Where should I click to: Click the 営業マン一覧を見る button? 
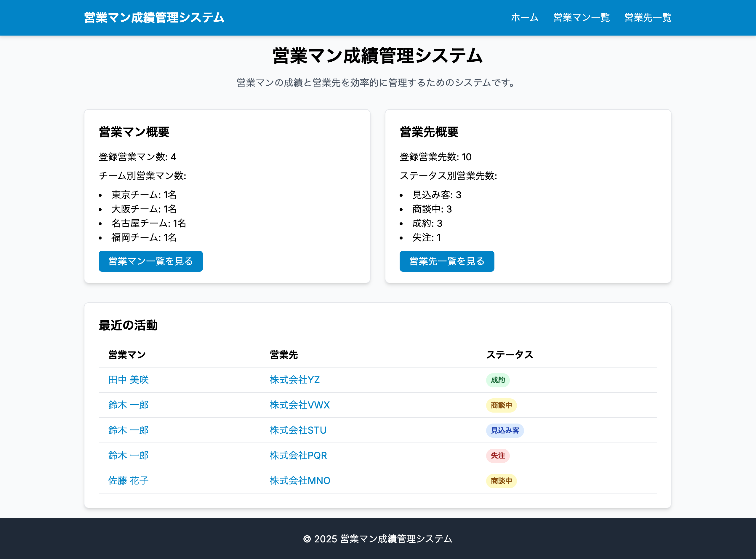[x=150, y=261]
